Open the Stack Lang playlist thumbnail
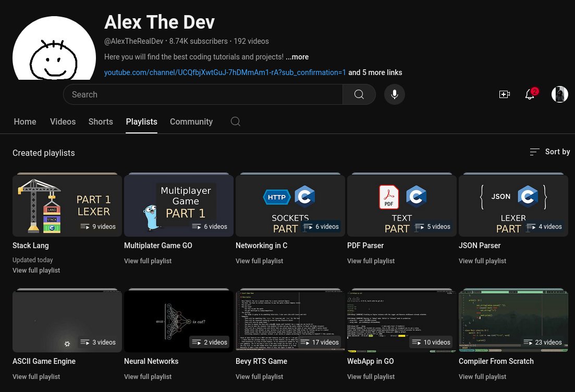The image size is (575, 392). pyautogui.click(x=67, y=206)
